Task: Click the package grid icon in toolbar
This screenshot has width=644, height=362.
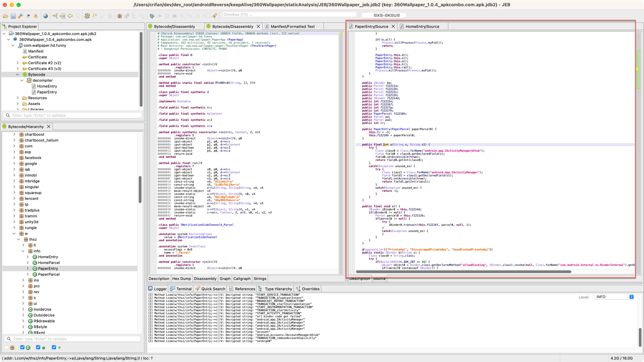Action: tap(119, 16)
